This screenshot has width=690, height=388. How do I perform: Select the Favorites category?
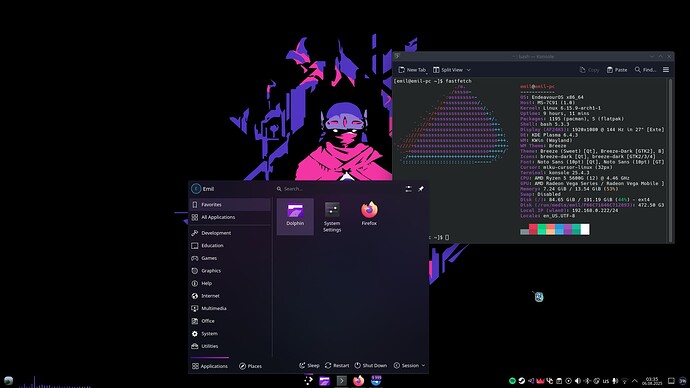point(230,205)
